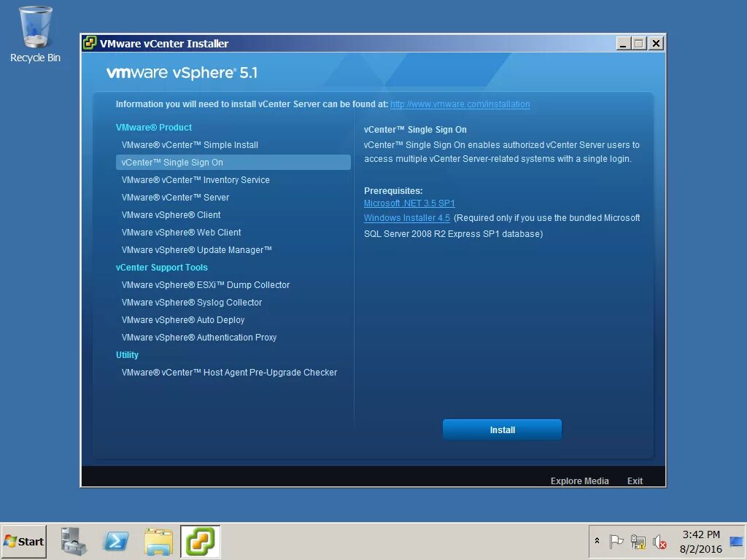Select VMware vSphere Update Manager
Image resolution: width=747 pixels, height=560 pixels.
coord(196,250)
